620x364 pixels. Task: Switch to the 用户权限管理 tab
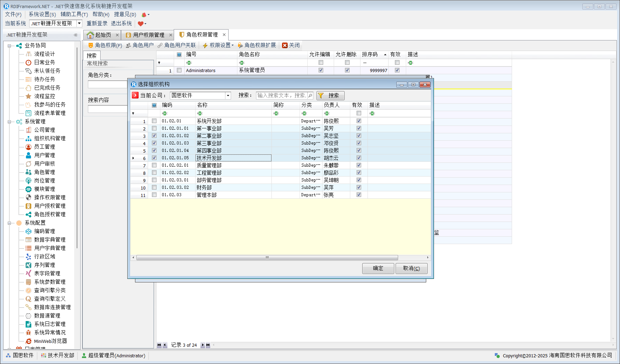(148, 35)
